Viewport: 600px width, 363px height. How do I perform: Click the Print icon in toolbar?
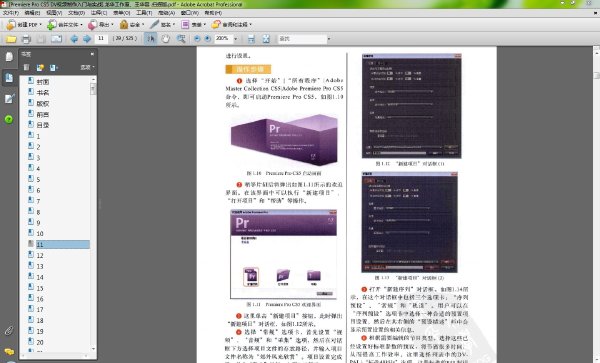pyautogui.click(x=26, y=39)
